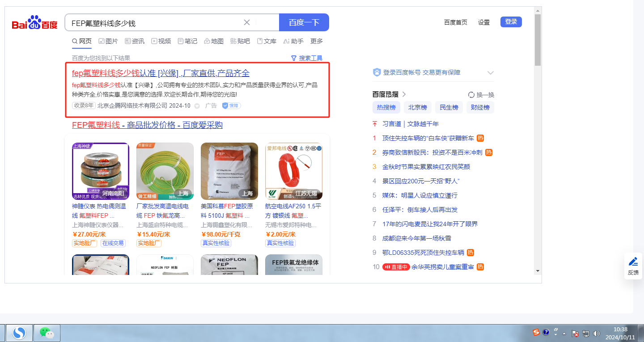Screen dimensions: 644x342
Task: Show hidden system tray icons
Action: click(x=564, y=334)
